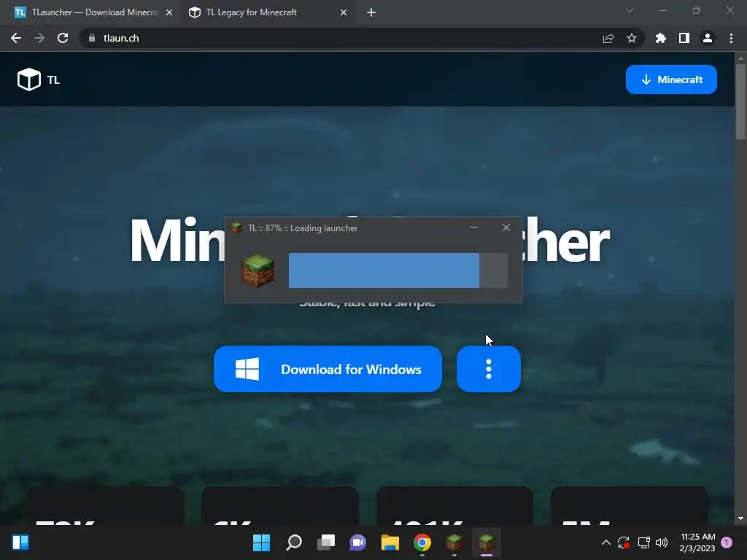
Task: View site information via the lock icon
Action: tap(92, 38)
